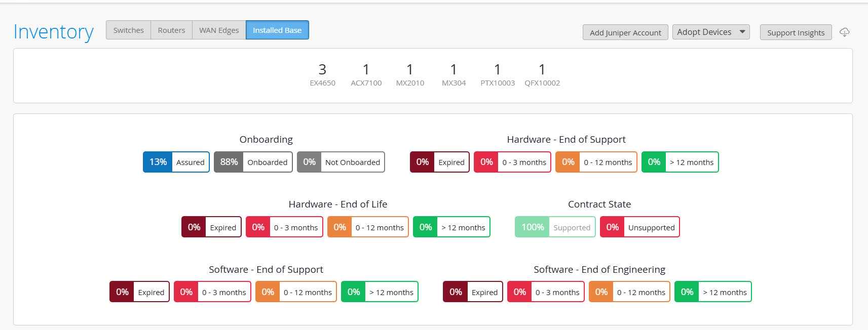Click Add Juniper Account button
Screen dimensions: 868x330
point(625,32)
